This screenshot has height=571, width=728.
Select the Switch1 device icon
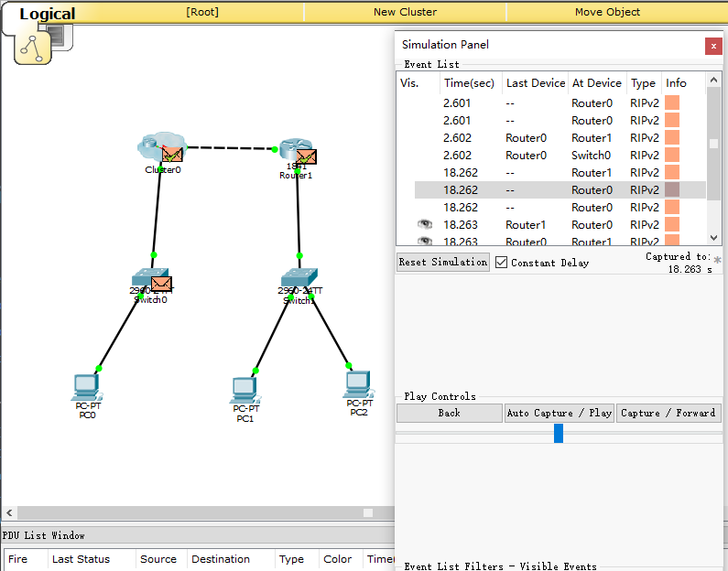pyautogui.click(x=299, y=276)
